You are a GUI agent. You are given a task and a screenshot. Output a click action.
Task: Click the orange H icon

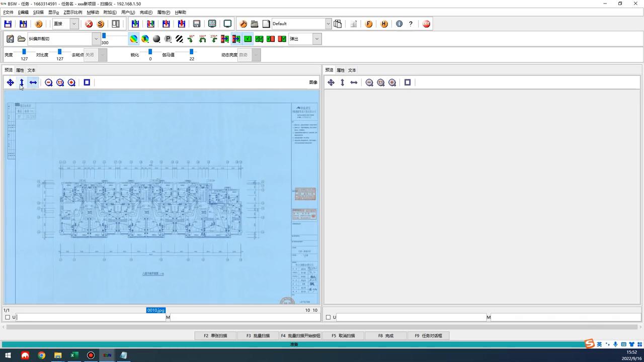click(384, 24)
